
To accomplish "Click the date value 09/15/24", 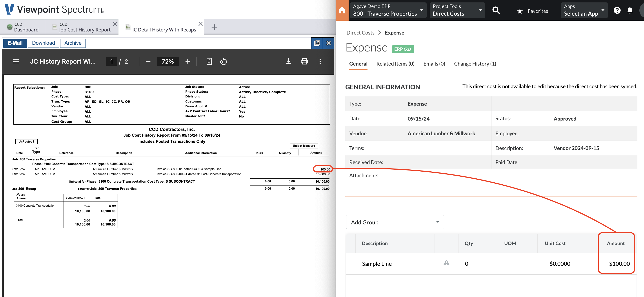I will point(418,119).
